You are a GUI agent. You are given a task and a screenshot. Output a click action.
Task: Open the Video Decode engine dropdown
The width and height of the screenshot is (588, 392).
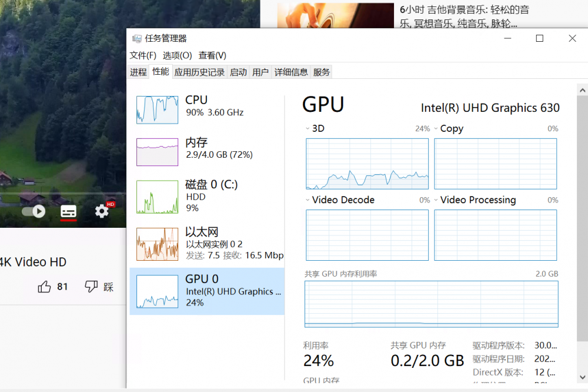308,200
